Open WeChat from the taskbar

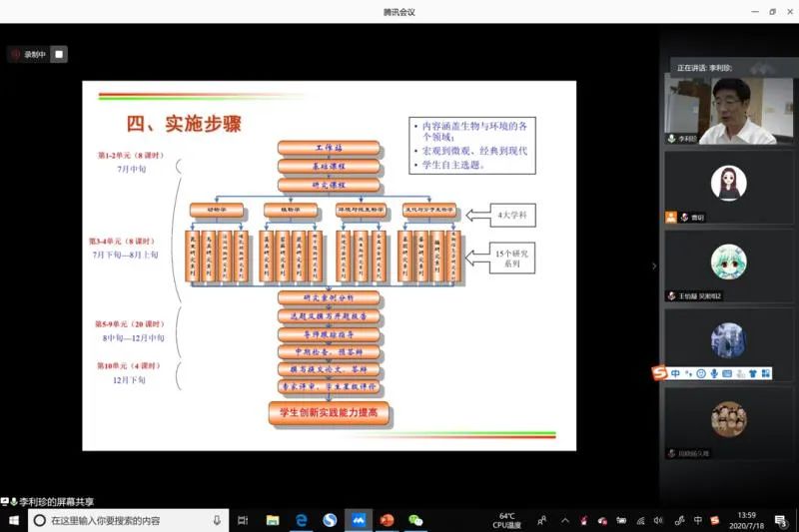click(x=415, y=520)
